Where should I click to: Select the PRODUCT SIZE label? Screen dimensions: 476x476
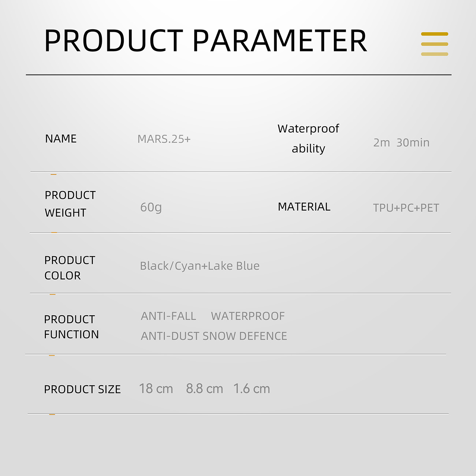pos(82,389)
